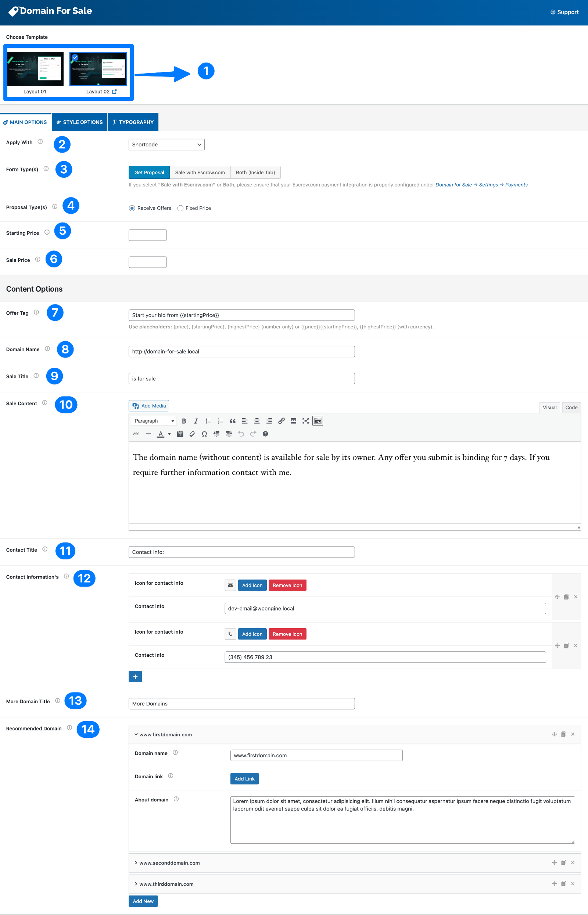Click Add Link for www.firstdomain.com
Screen dimensions: 588x915
point(244,778)
